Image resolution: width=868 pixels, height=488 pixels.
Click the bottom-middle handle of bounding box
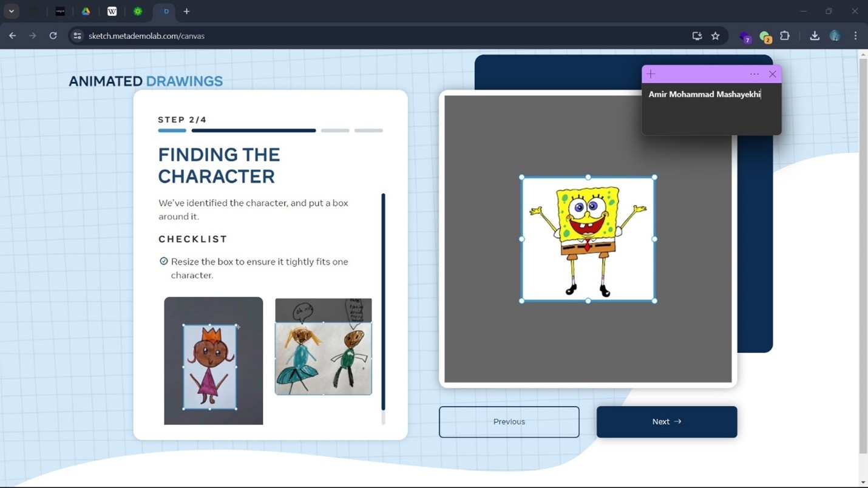pyautogui.click(x=588, y=301)
